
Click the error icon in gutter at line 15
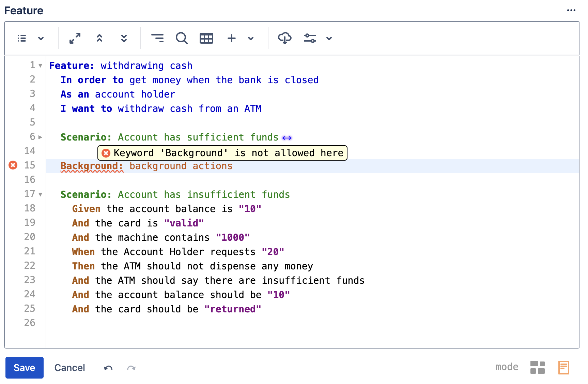coord(13,165)
